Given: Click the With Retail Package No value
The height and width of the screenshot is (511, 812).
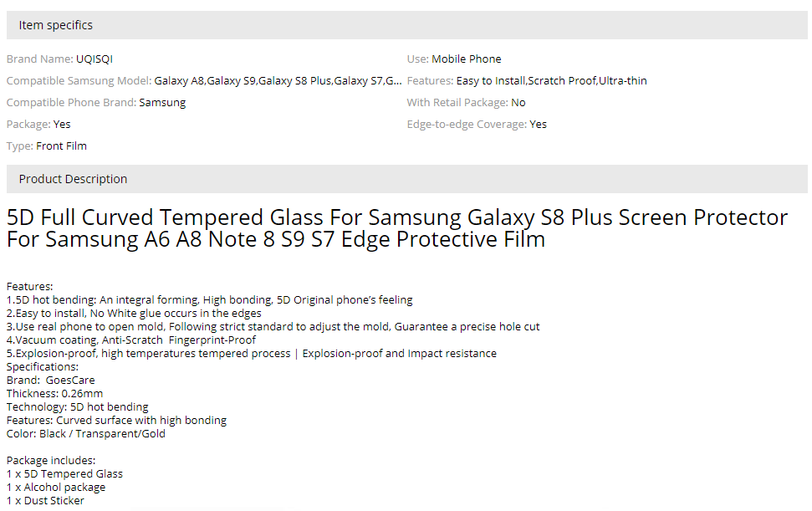Looking at the screenshot, I should point(518,103).
